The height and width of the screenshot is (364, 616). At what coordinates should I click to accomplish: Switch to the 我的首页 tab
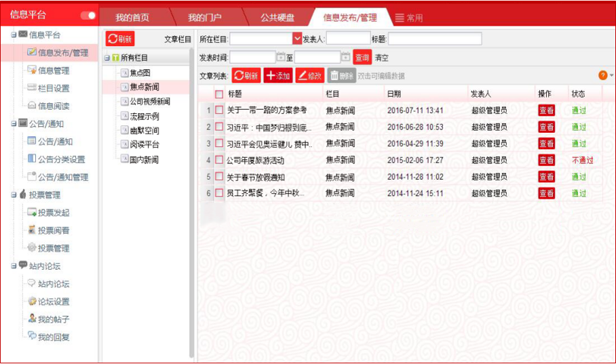point(132,17)
